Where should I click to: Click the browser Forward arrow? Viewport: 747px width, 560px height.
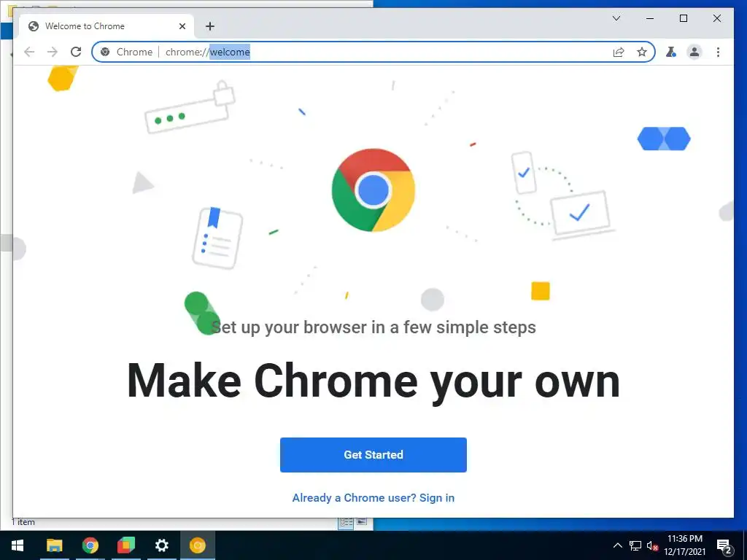coord(53,52)
